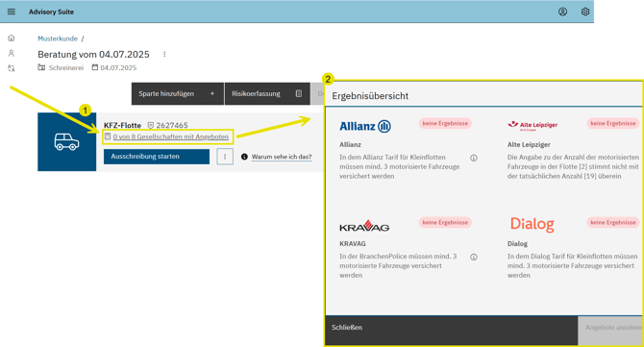Click the info icon in KRAVAG card
Image resolution: width=644 pixels, height=347 pixels.
474,257
